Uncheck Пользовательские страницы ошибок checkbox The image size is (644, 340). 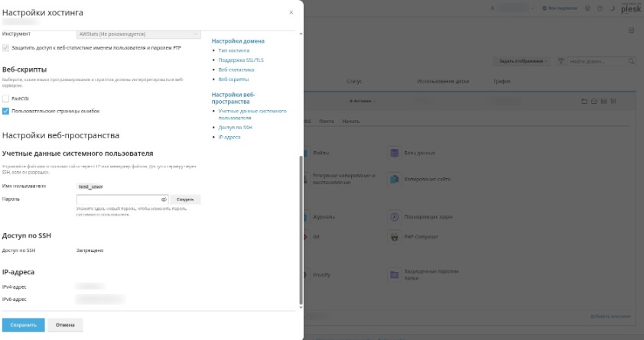pyautogui.click(x=5, y=111)
